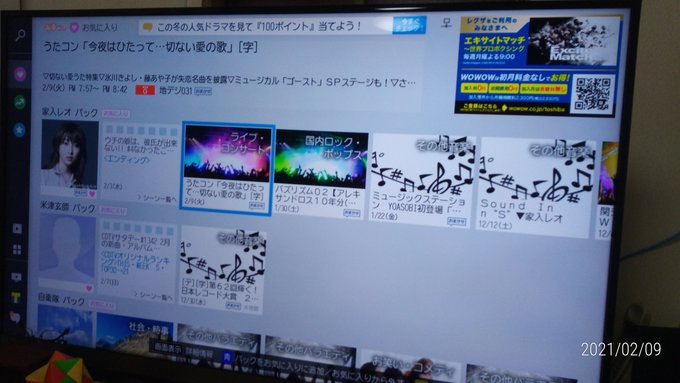
Task: Click the 米津玄師 パック heading
Action: [68, 208]
